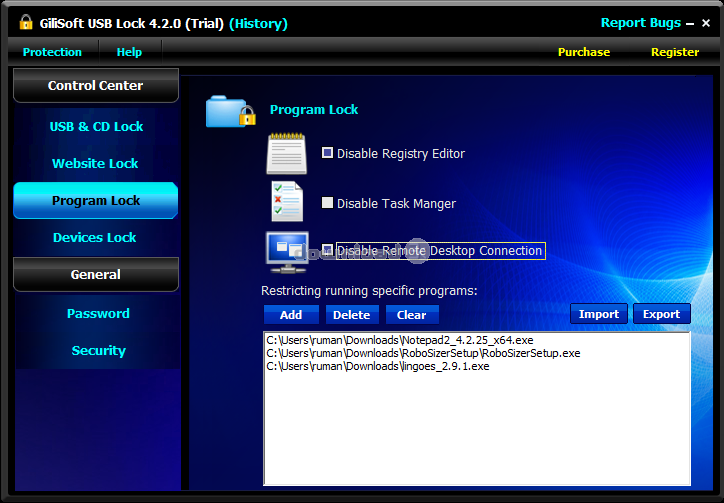Image resolution: width=724 pixels, height=503 pixels.
Task: Click Report Bugs link
Action: (640, 23)
